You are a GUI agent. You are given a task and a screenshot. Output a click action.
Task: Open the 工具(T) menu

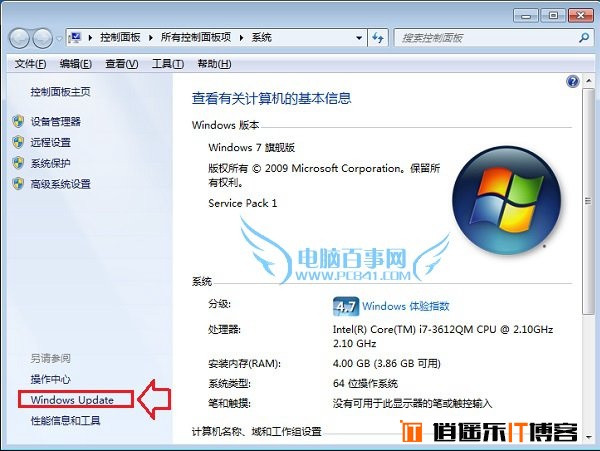pyautogui.click(x=168, y=64)
